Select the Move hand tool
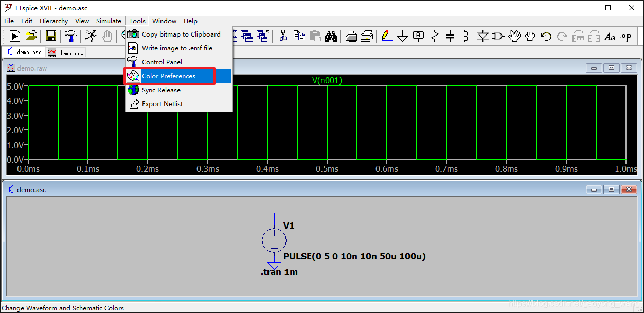 coord(514,36)
